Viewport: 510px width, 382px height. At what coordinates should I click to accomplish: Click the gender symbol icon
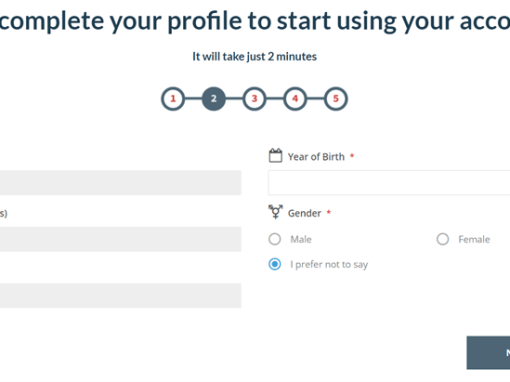pyautogui.click(x=275, y=212)
